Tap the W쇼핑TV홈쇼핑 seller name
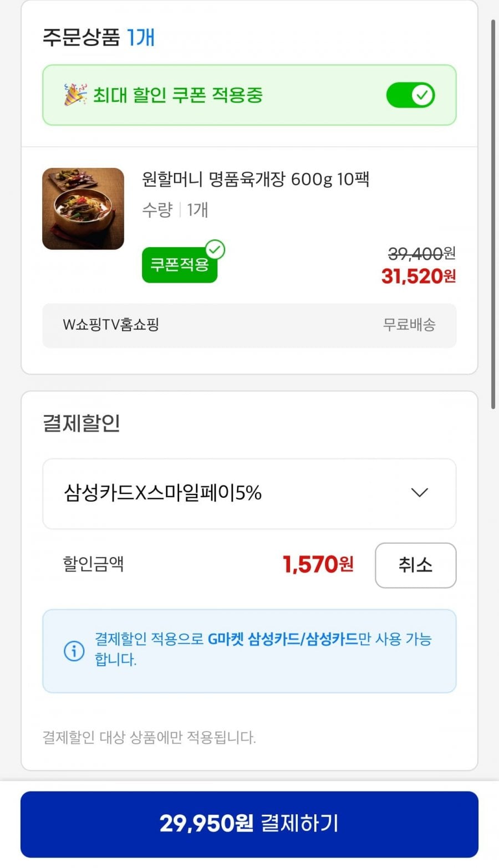The image size is (499, 868). pos(111,325)
